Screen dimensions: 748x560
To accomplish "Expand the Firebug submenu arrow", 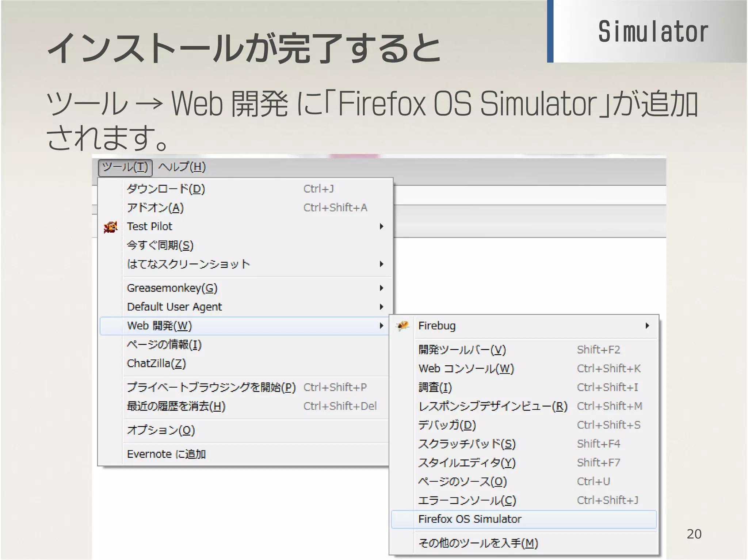I will click(x=647, y=325).
